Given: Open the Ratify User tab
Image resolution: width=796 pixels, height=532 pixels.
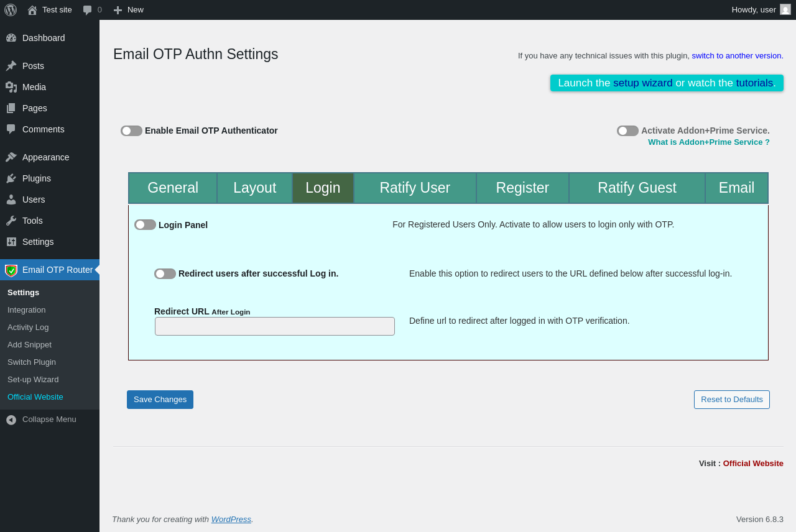Looking at the screenshot, I should (415, 188).
